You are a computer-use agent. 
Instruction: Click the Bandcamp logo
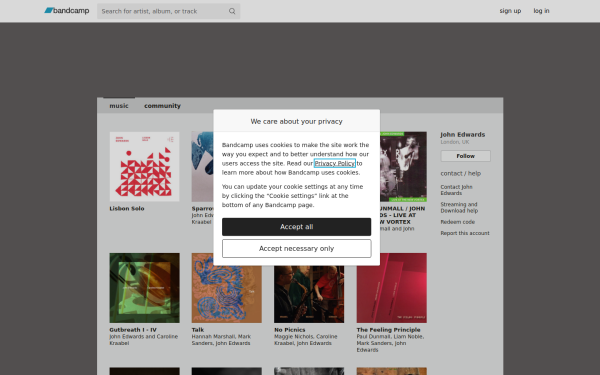[x=67, y=11]
